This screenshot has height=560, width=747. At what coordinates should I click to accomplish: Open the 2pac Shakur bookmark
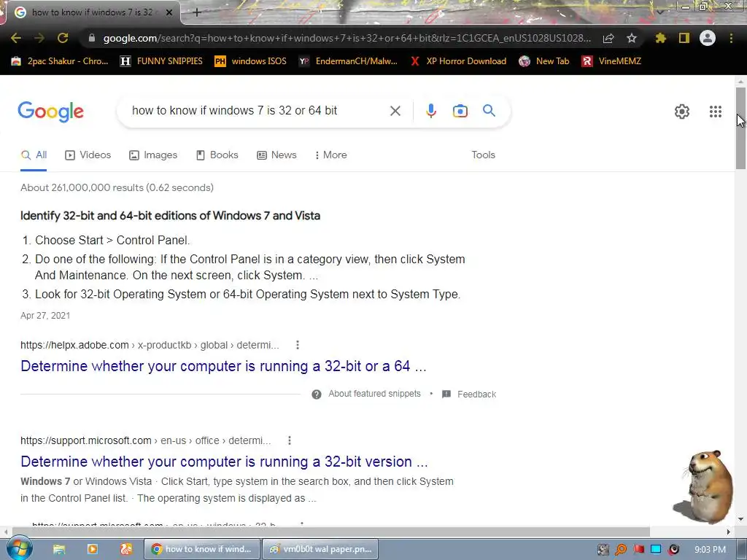click(59, 61)
